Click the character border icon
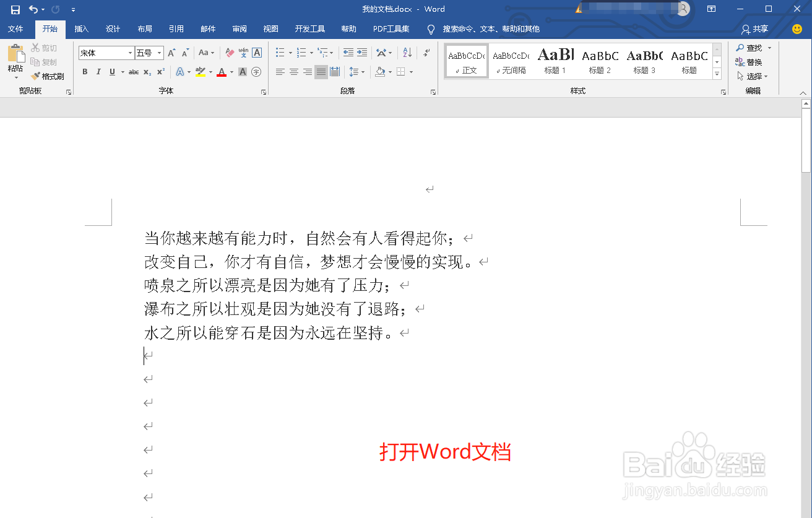Screen dimensions: 812x518 point(256,53)
